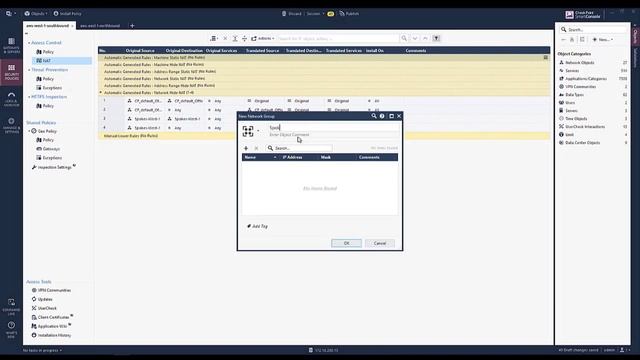This screenshot has height=360, width=640.
Task: Expand Network Hide NAT automatic rules section
Action: click(101, 93)
